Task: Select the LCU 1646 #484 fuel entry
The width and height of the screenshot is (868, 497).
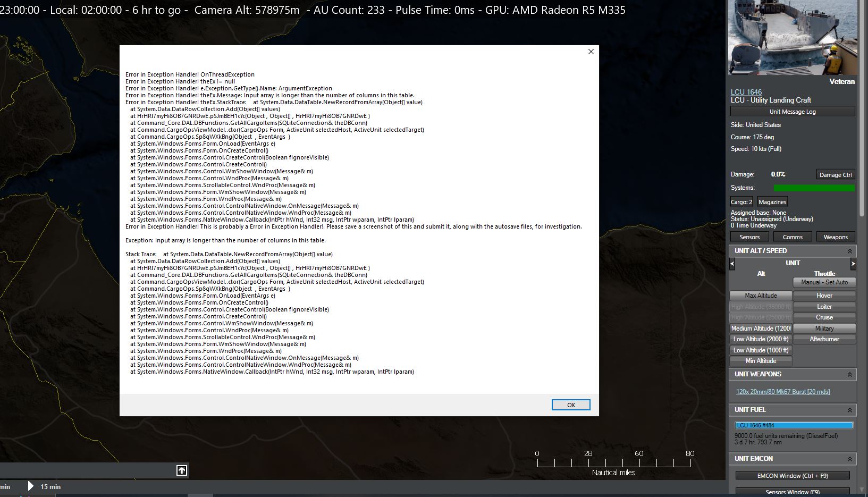Action: click(x=794, y=425)
